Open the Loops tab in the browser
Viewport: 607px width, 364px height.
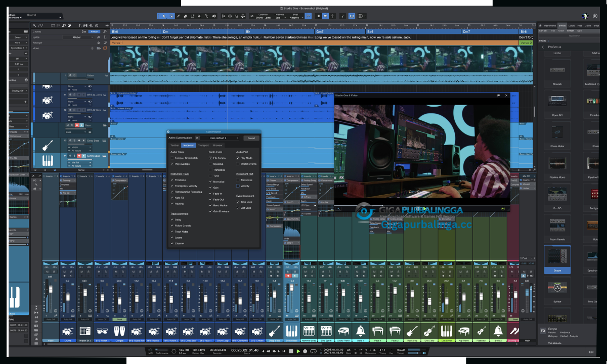click(572, 25)
